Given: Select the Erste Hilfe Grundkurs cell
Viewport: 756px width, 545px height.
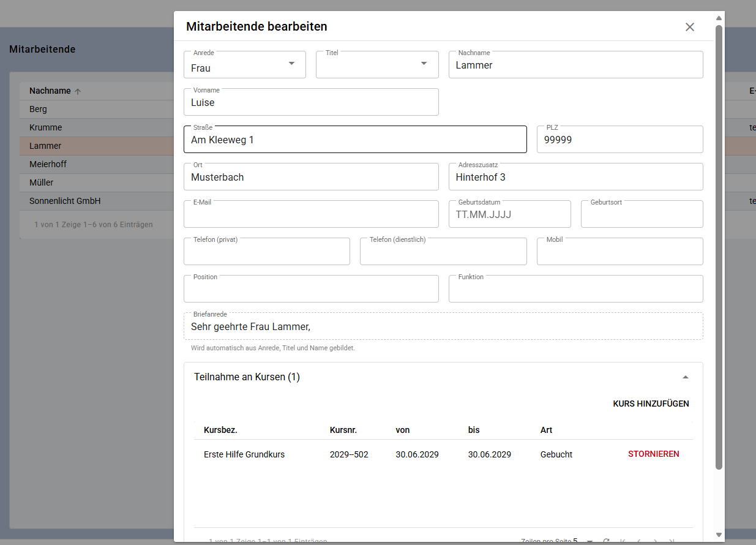Looking at the screenshot, I should [244, 454].
